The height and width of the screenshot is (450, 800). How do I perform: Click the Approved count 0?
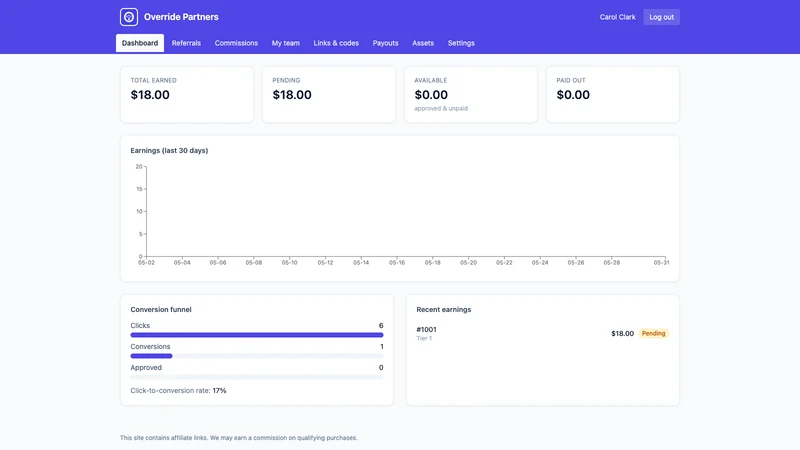click(x=381, y=367)
